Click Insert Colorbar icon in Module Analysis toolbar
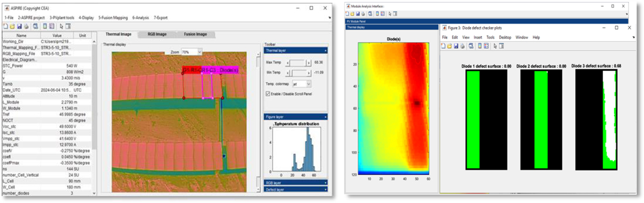This screenshot has width=644, height=203. click(x=377, y=14)
